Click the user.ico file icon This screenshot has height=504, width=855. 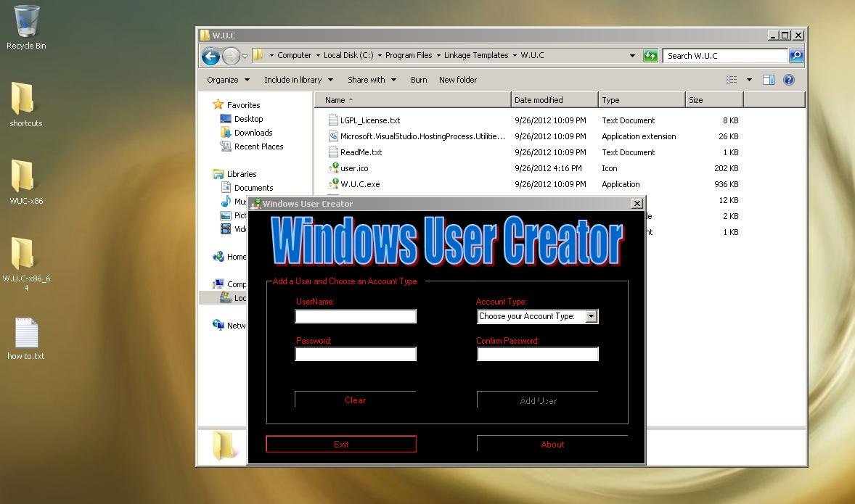pyautogui.click(x=333, y=168)
